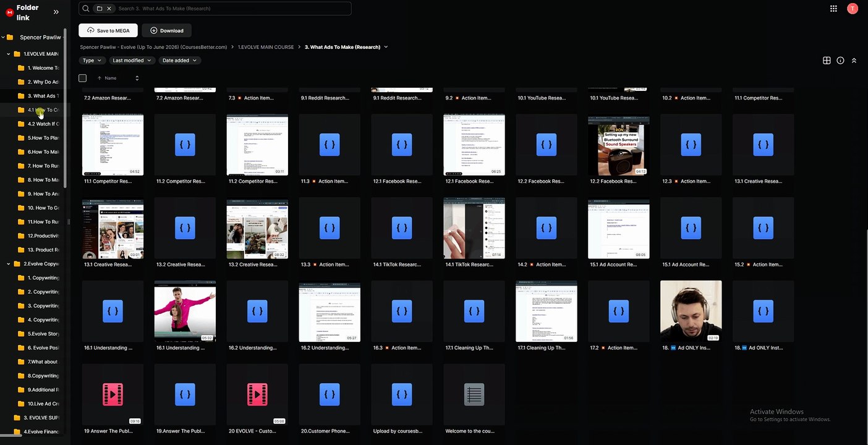Click the MEGA logo icon
868x445 pixels.
(9, 12)
